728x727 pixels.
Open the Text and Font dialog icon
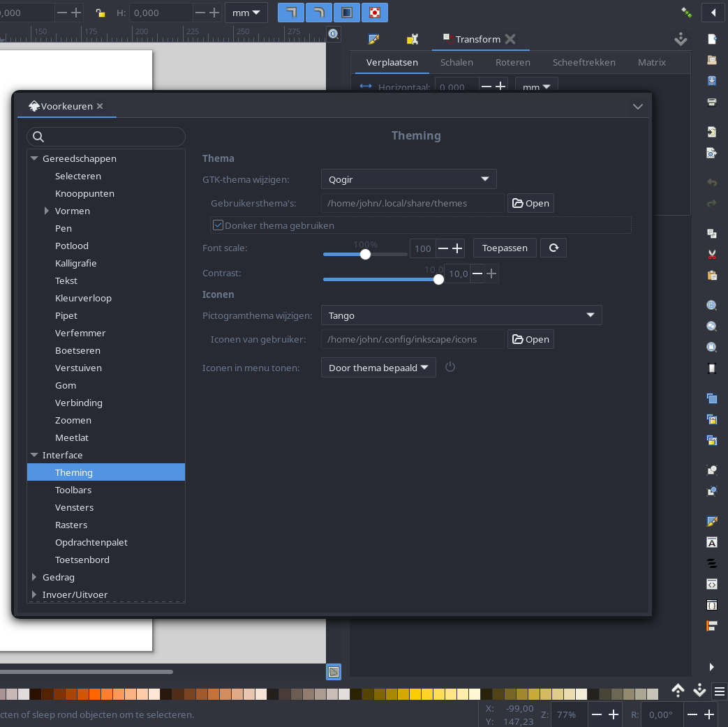712,542
